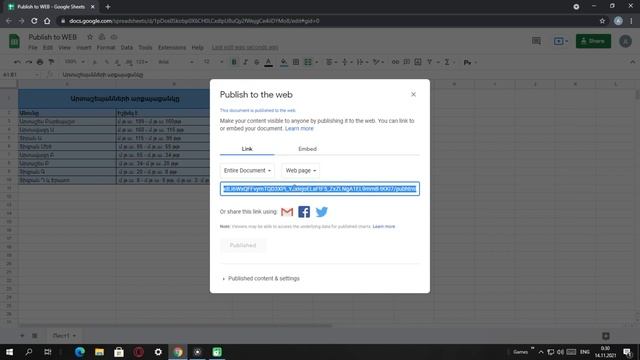The image size is (640, 360).
Task: Open the Windows Start menu
Action: tap(9, 352)
